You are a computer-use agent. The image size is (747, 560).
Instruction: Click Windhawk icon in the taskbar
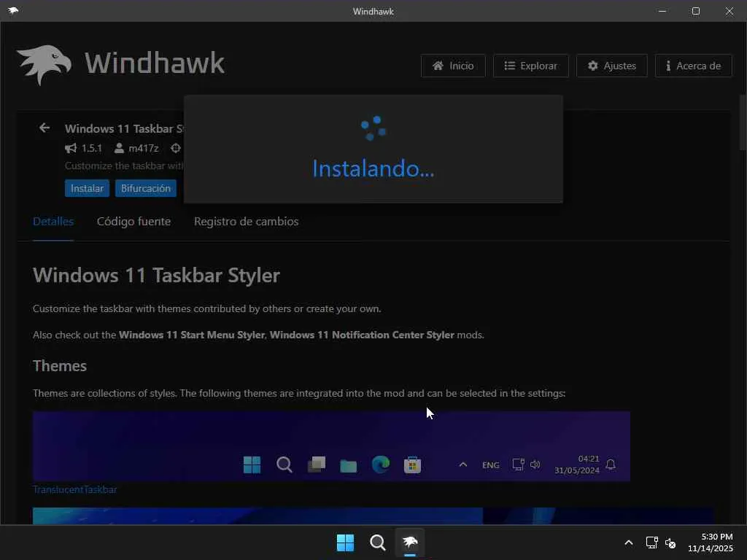(x=410, y=542)
